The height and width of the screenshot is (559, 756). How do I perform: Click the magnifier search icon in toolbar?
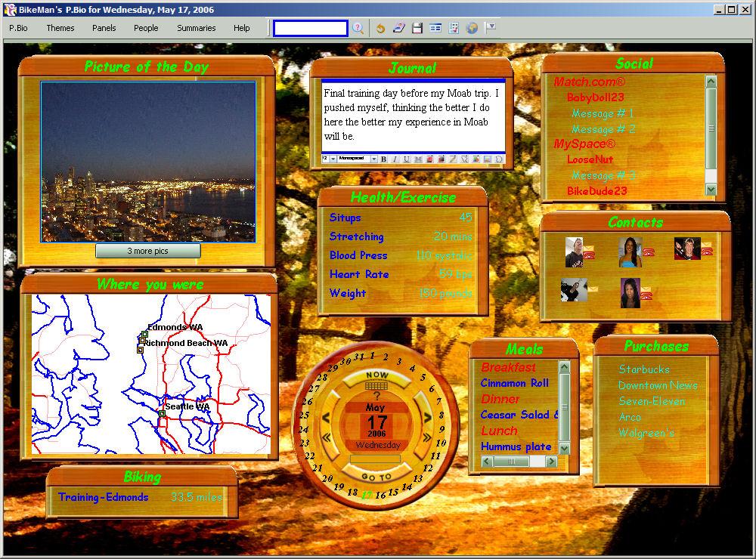pyautogui.click(x=358, y=28)
